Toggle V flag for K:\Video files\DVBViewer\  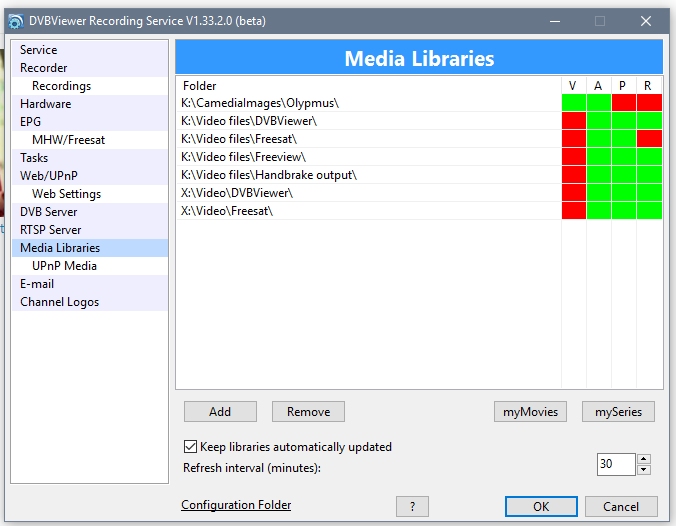click(x=574, y=121)
